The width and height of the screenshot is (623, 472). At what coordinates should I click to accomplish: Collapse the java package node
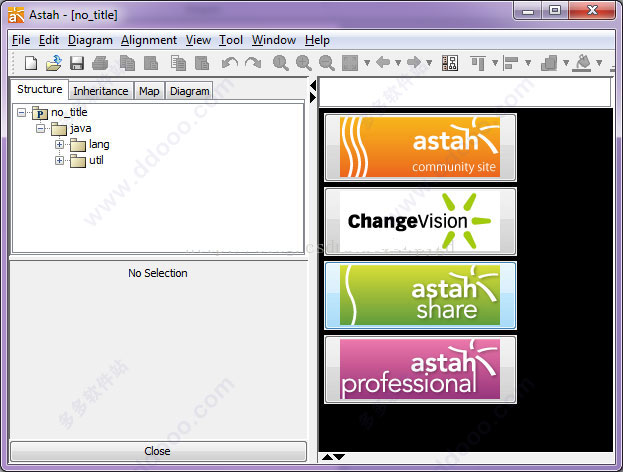[x=41, y=129]
